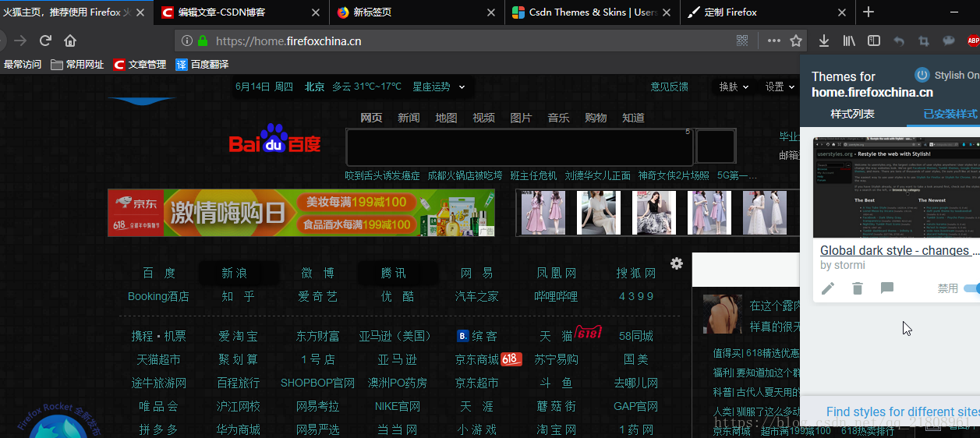Viewport: 980px width, 438px height.
Task: Click in the Baidu search input box
Action: (519, 147)
